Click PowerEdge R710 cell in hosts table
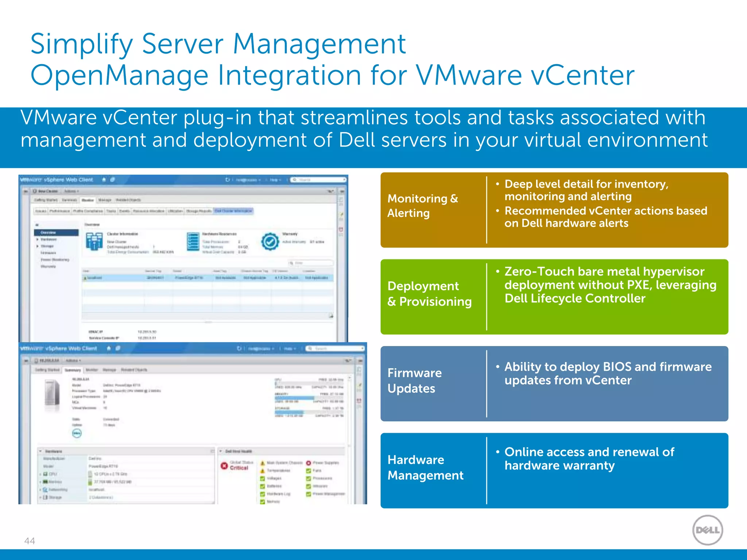Screen dimensions: 747x560 [x=189, y=278]
